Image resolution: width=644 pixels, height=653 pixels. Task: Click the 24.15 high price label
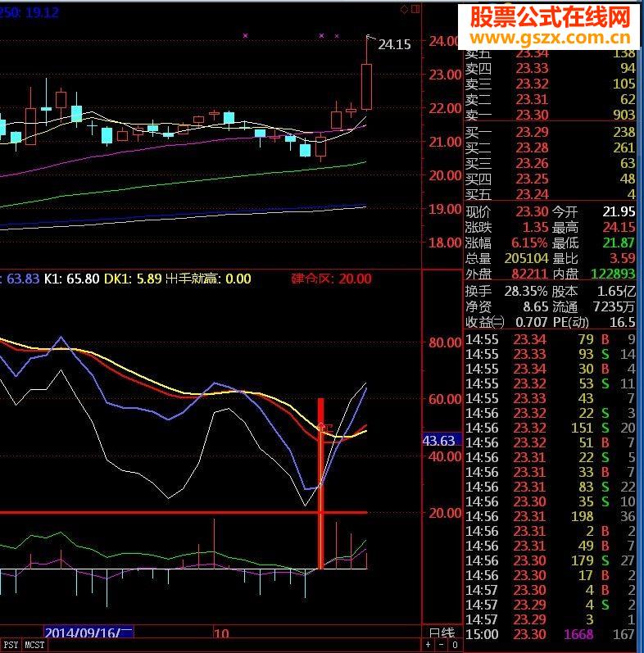pos(394,44)
